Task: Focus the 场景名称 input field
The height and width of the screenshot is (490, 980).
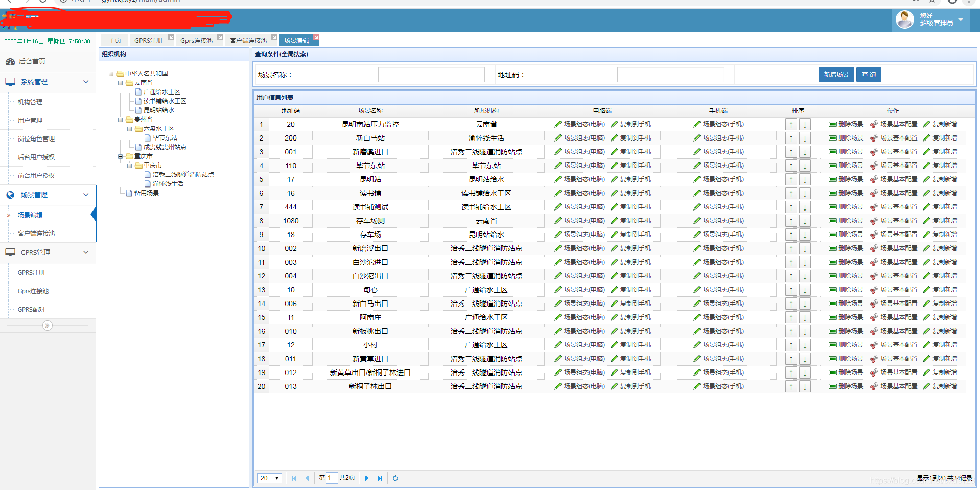Action: (x=431, y=75)
